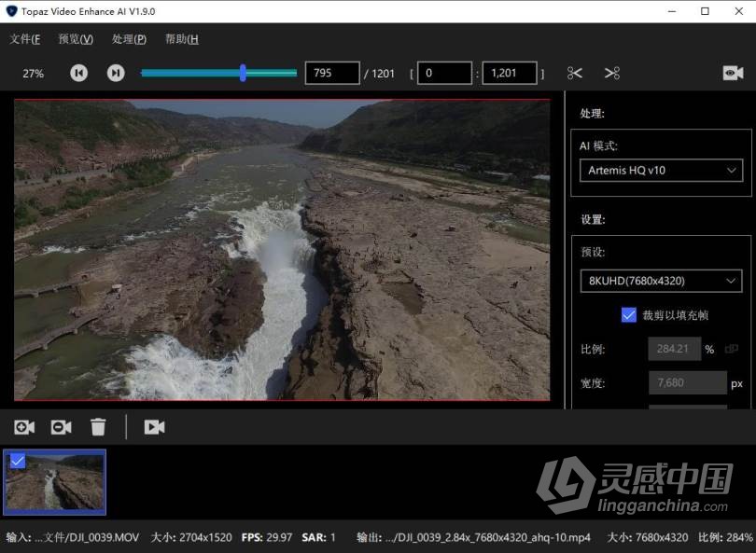Viewport: 756px width, 553px height.
Task: Click the camera preview eye icon
Action: 733,74
